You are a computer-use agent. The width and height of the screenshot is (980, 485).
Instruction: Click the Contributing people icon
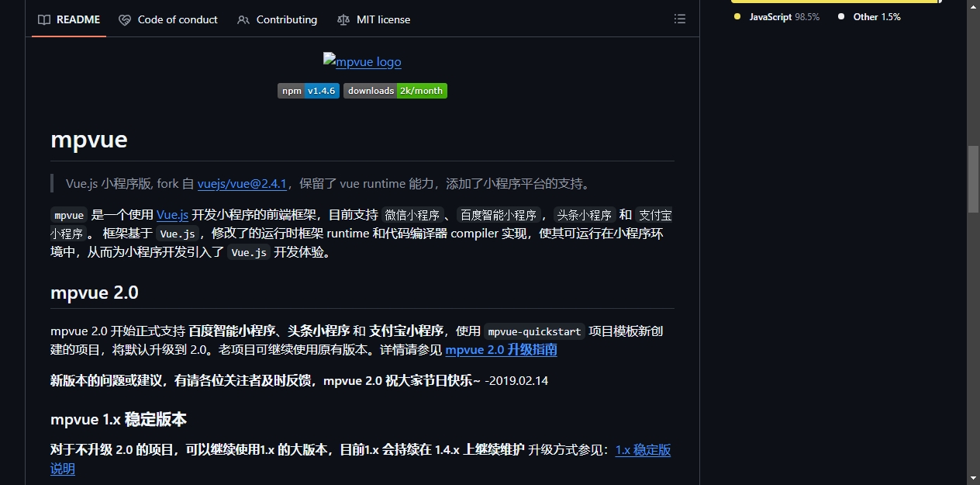click(243, 19)
